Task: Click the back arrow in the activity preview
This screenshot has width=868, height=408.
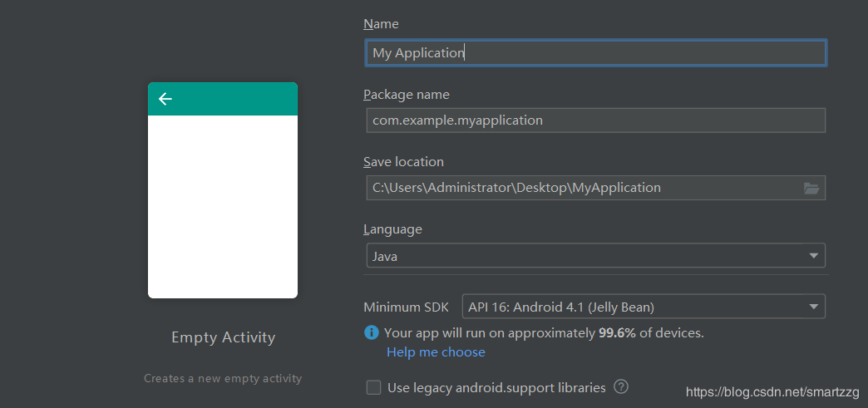Action: (x=165, y=99)
